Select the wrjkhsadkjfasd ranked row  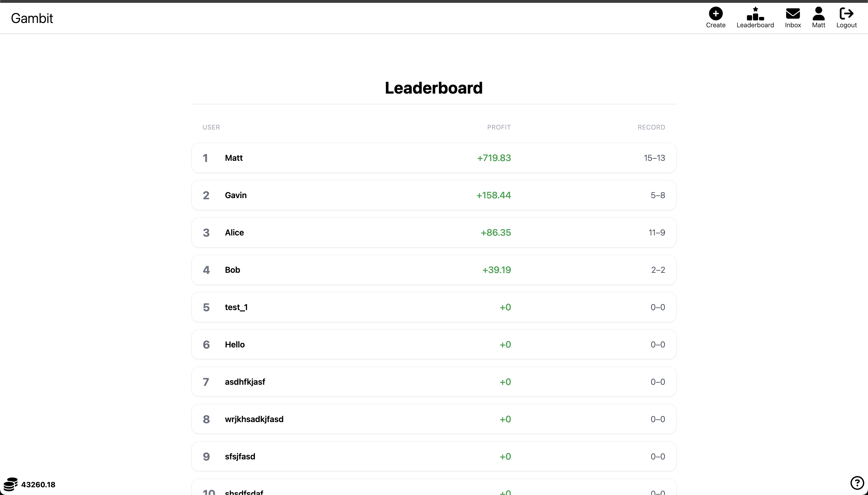point(434,419)
